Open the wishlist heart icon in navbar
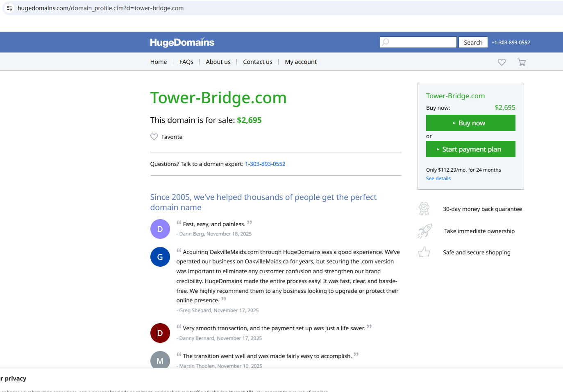Viewport: 563px width, 392px height. 502,62
